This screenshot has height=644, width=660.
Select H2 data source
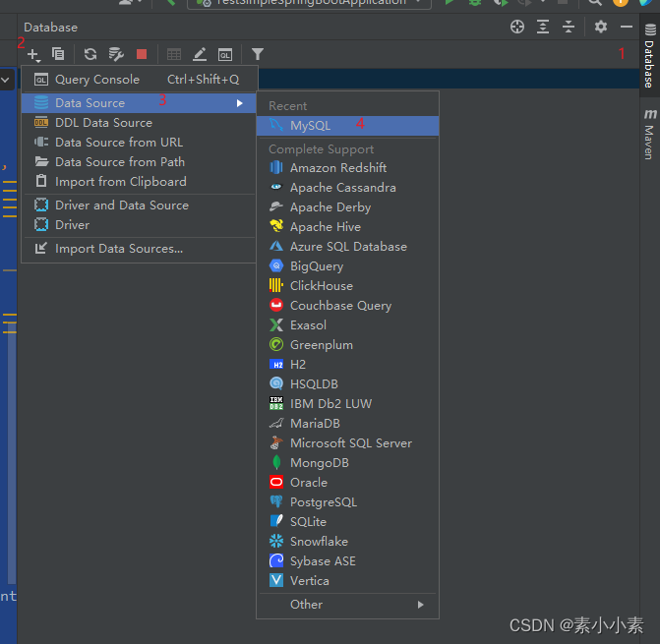click(347, 365)
